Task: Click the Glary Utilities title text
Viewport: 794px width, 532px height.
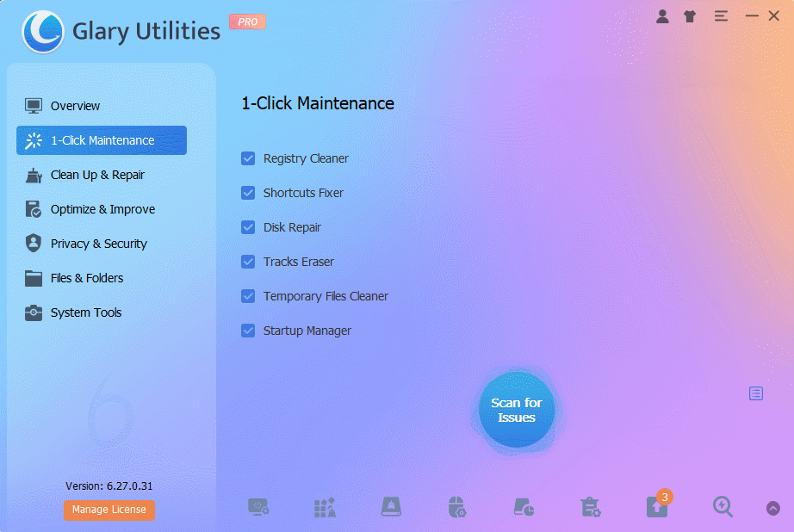Action: coord(146,31)
